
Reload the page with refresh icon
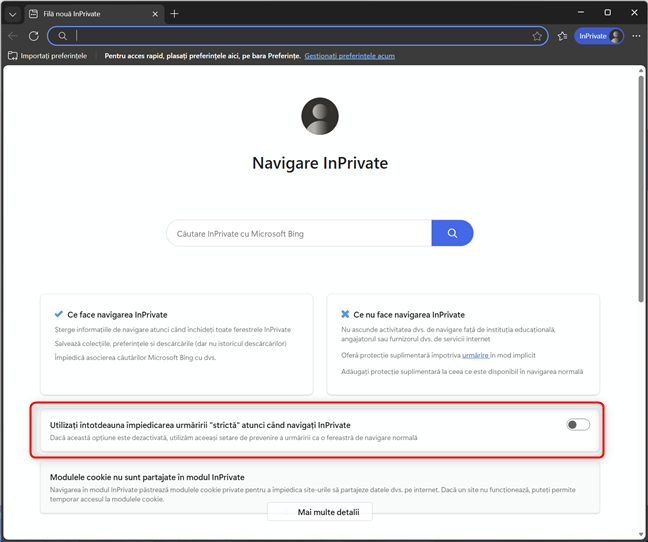pyautogui.click(x=34, y=36)
